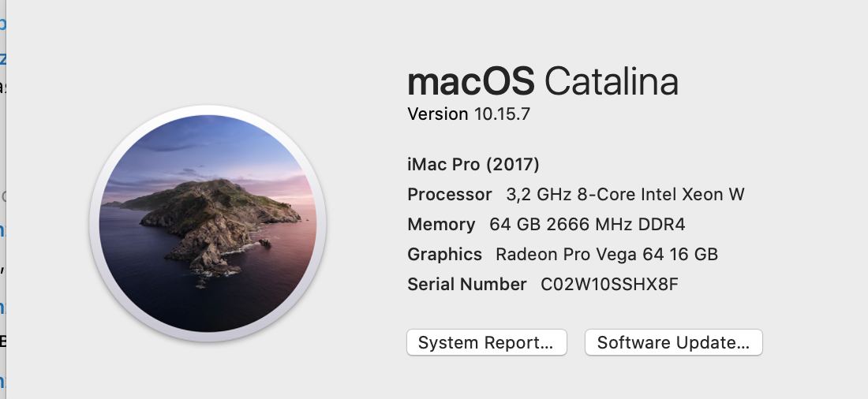Open Software Update
Screen dimensions: 868x399
pos(673,343)
